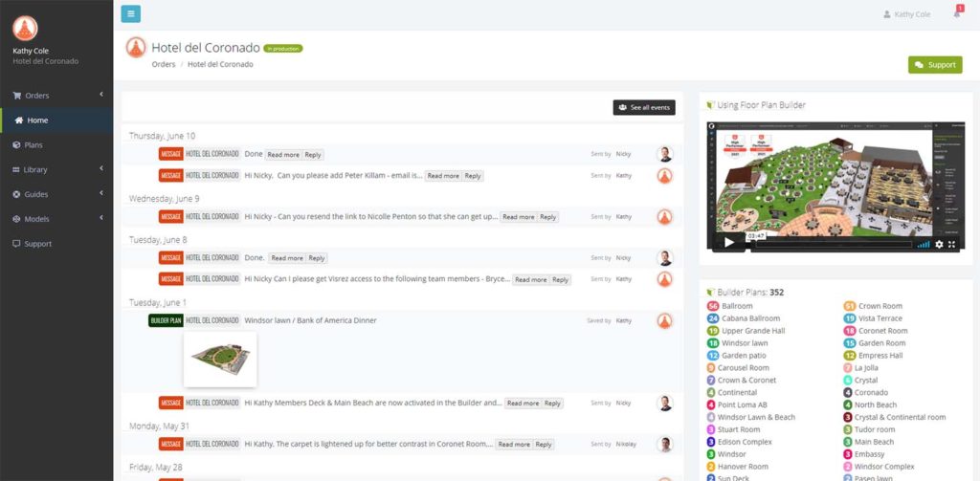Open the Vista Terrace plans
The height and width of the screenshot is (481, 980).
coord(880,318)
